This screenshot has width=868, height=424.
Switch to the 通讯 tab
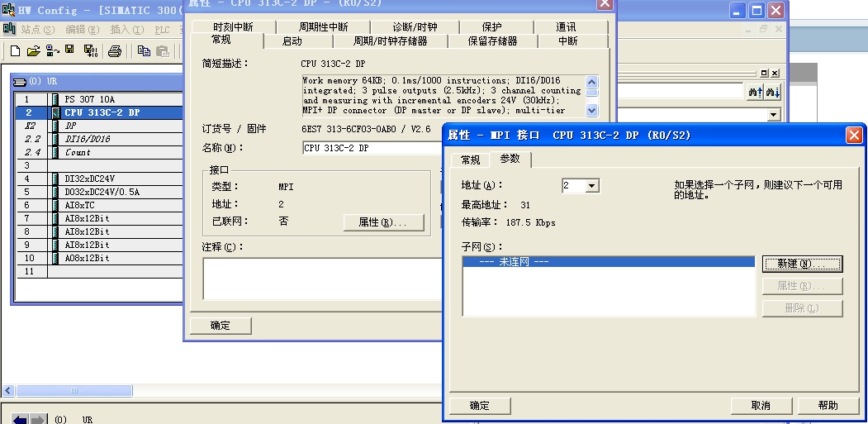(566, 26)
